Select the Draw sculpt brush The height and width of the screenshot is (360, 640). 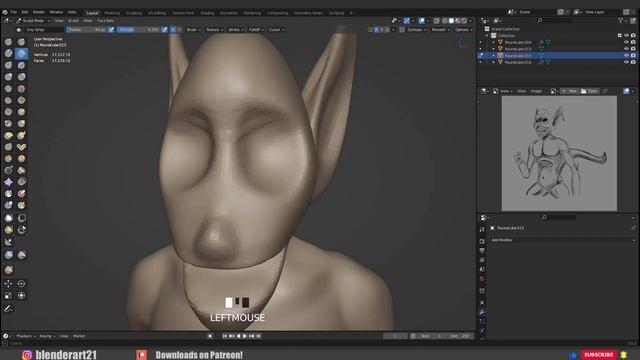[8, 42]
